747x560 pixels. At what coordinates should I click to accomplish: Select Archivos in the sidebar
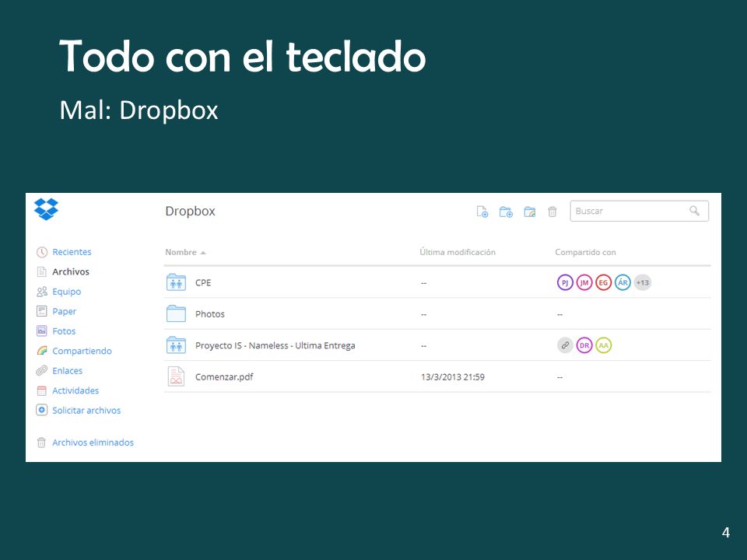(71, 271)
